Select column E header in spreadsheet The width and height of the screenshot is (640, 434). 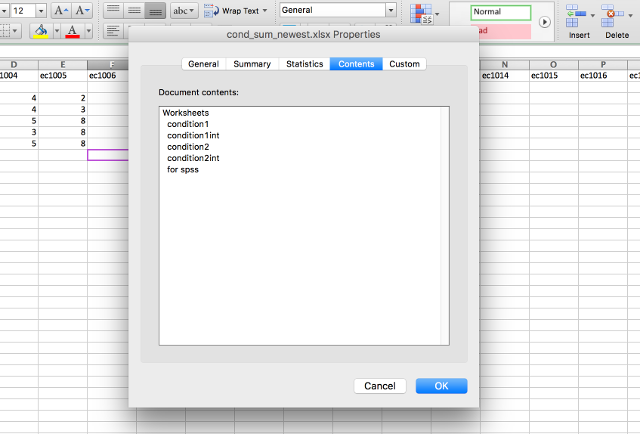click(x=63, y=65)
